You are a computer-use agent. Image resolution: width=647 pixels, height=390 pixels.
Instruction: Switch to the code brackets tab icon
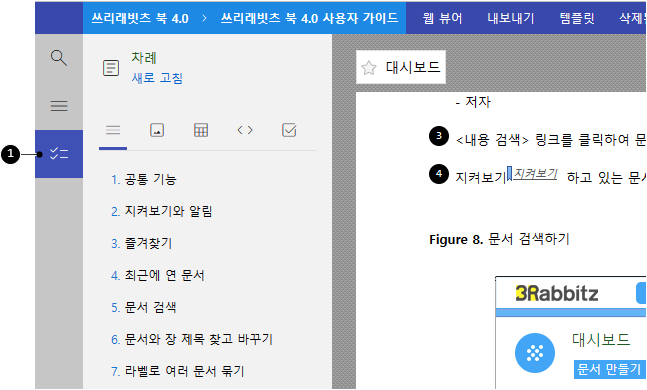(245, 130)
